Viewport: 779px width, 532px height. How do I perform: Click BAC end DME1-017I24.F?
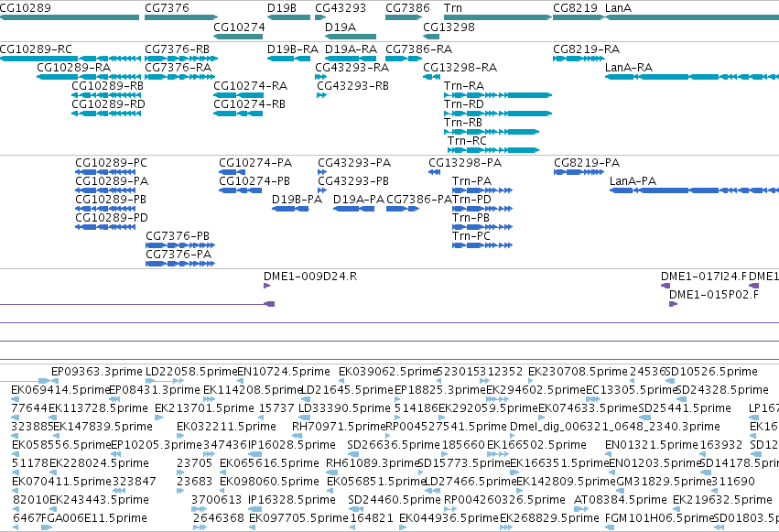click(x=704, y=277)
